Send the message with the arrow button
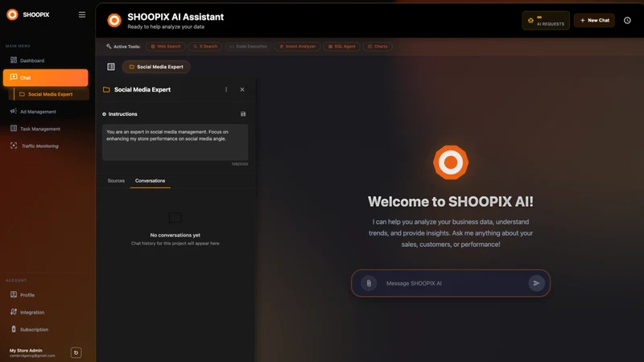 pos(536,283)
